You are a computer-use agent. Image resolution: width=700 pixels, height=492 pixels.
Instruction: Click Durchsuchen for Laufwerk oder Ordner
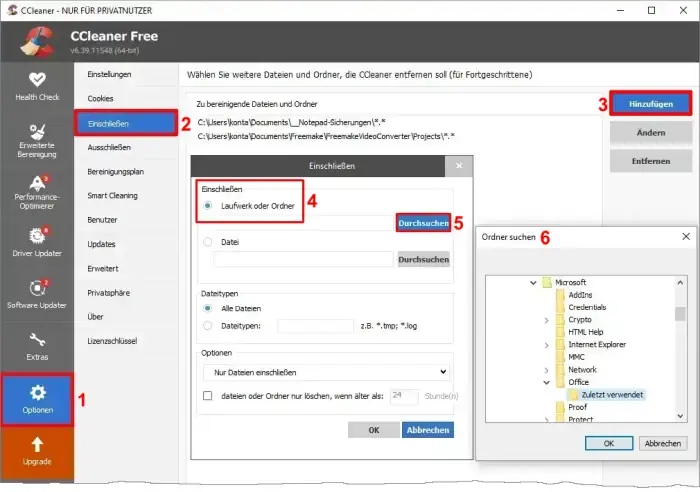pos(423,223)
